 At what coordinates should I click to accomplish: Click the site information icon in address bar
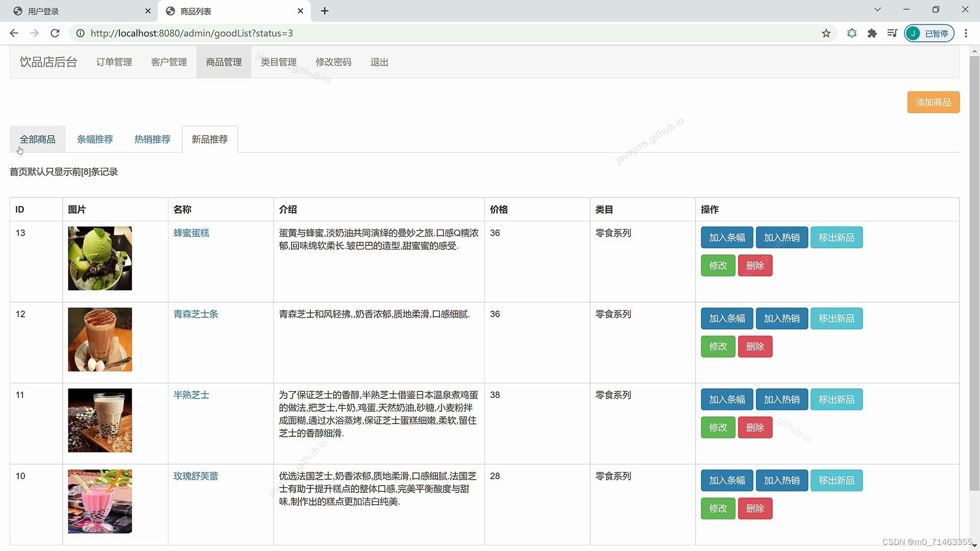80,33
